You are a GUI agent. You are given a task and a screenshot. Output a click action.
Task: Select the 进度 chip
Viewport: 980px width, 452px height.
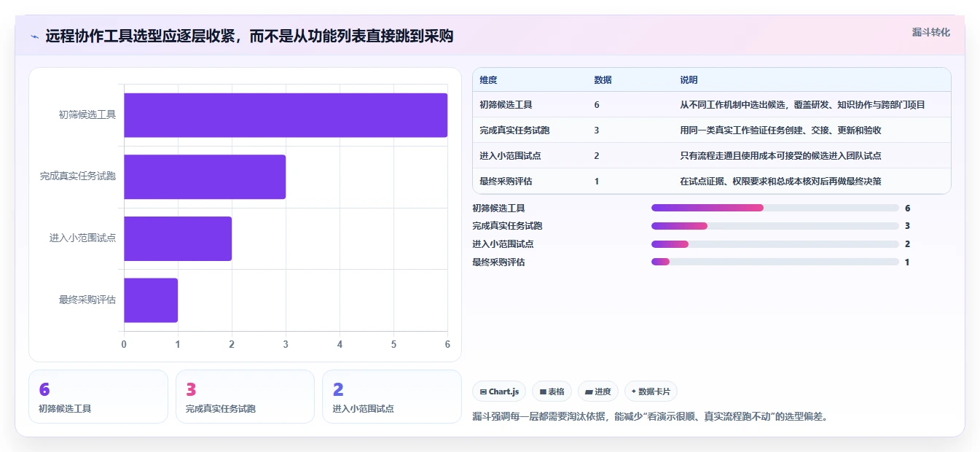pyautogui.click(x=598, y=391)
